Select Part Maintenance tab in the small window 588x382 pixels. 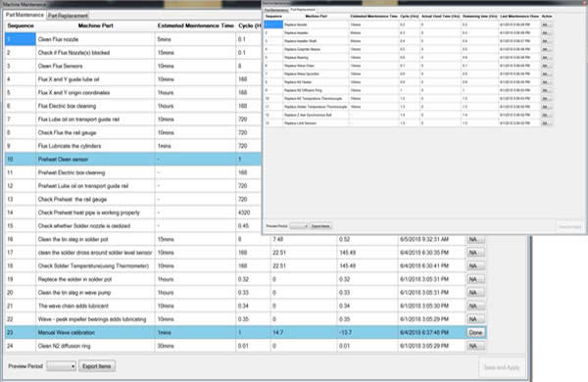click(276, 10)
